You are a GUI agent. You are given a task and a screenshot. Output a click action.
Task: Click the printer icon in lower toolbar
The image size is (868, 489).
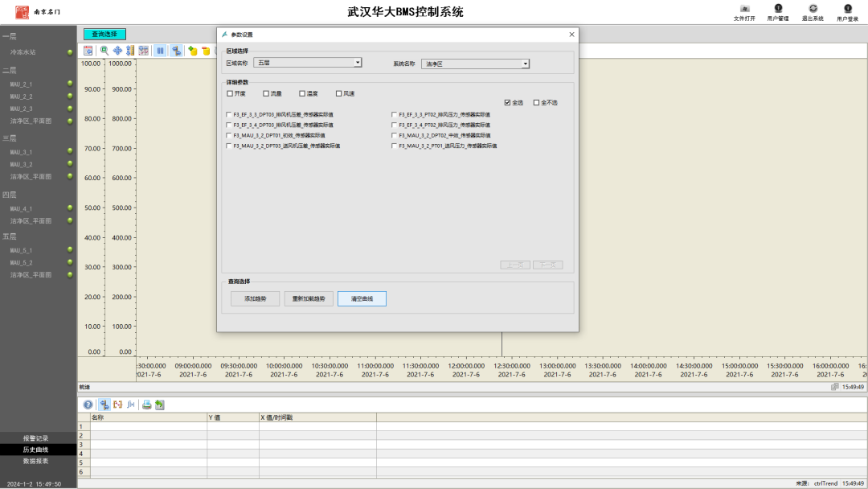point(147,405)
